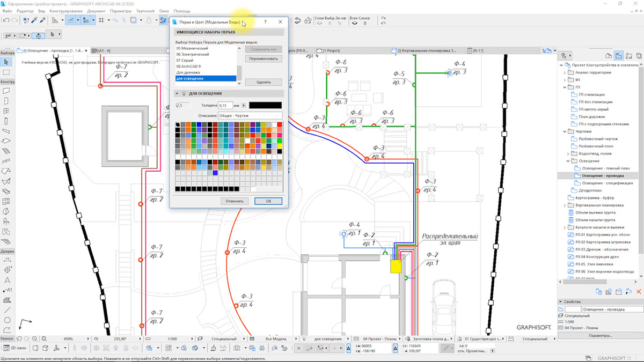Open the Документ menu

(96, 11)
